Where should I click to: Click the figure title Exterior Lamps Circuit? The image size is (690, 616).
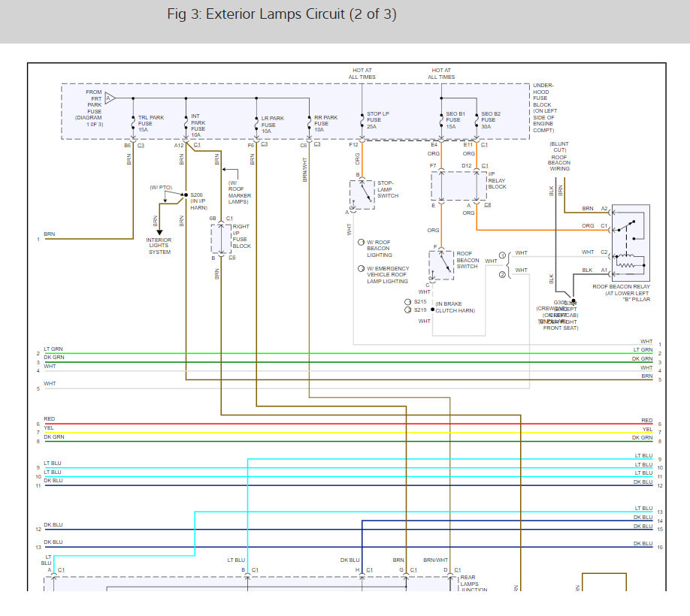point(282,14)
